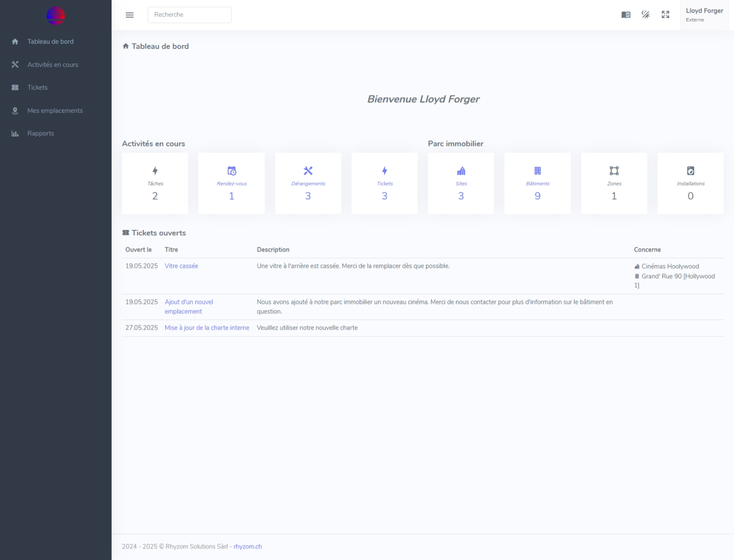Click the Dérangements tools icon

click(308, 171)
